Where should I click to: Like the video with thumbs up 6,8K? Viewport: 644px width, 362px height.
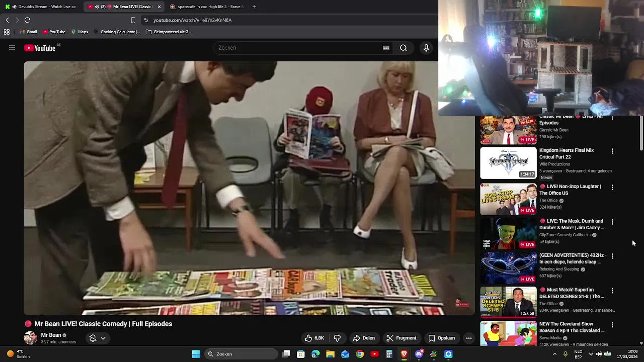coord(314,338)
